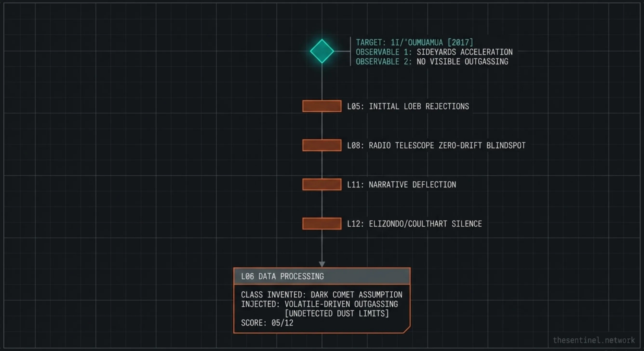Screen dimensions: 644x351
Task: Click the cut corner of L06 box
Action: click(x=407, y=330)
